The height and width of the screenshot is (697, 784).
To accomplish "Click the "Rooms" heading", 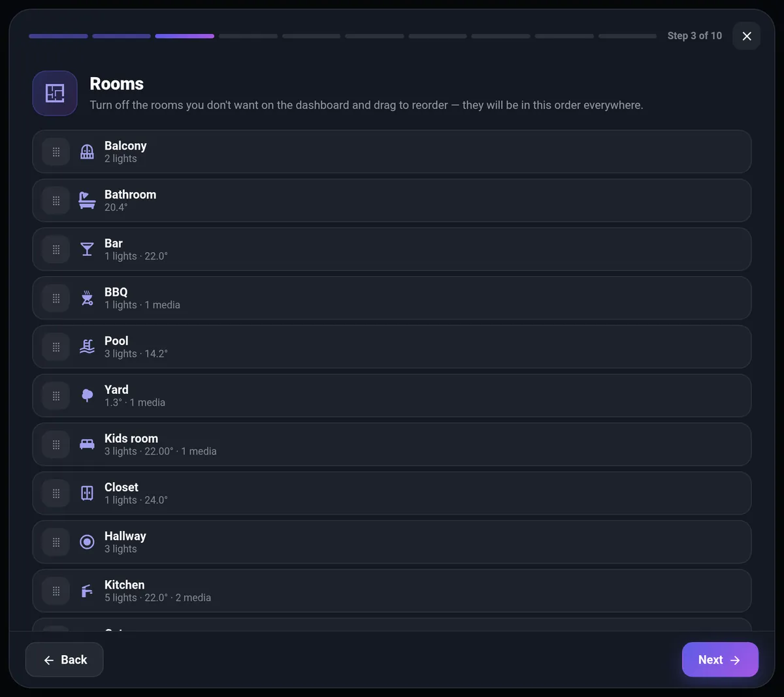I will [x=116, y=84].
